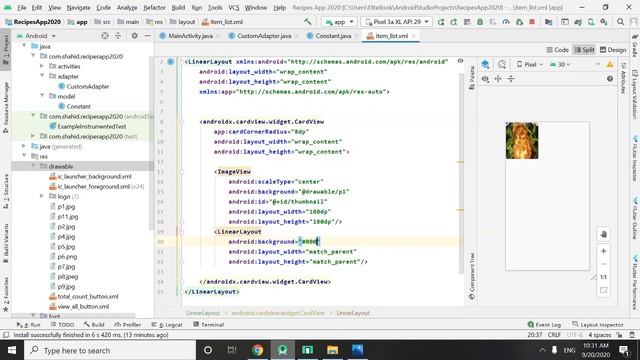
Task: Expand the logo folder
Action: (x=42, y=196)
